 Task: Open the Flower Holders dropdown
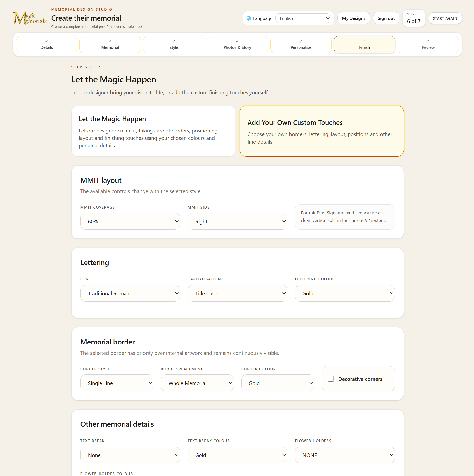(345, 455)
